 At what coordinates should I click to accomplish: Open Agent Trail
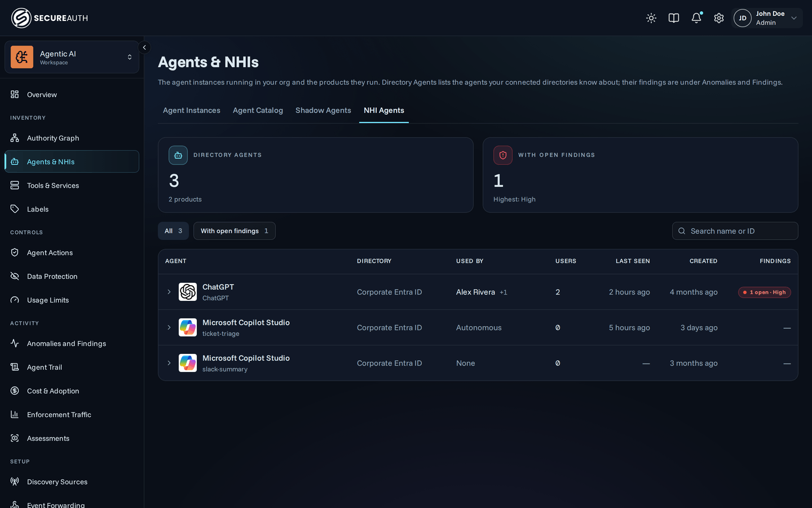[72, 367]
